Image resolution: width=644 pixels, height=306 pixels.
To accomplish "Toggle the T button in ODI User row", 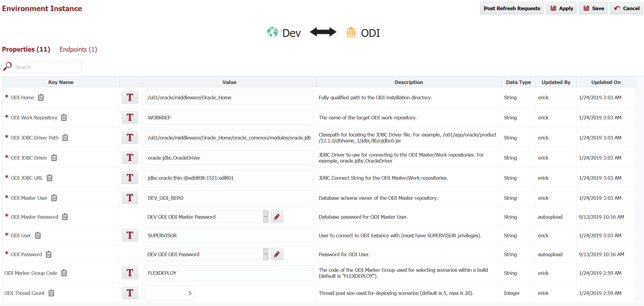I will [x=130, y=235].
